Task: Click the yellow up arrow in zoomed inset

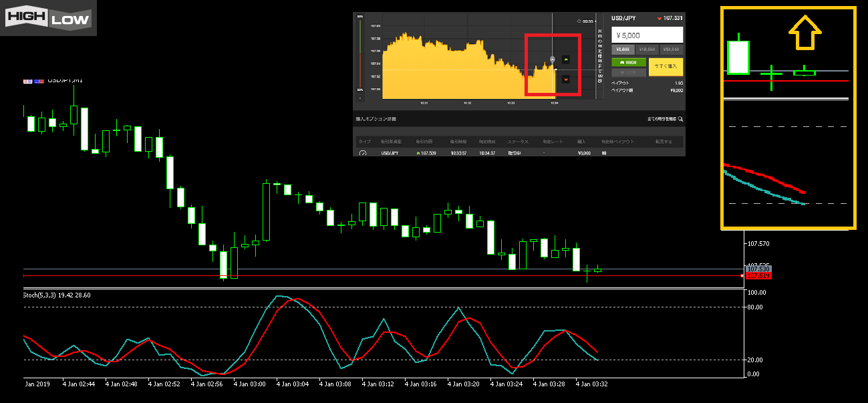Action: click(x=805, y=33)
